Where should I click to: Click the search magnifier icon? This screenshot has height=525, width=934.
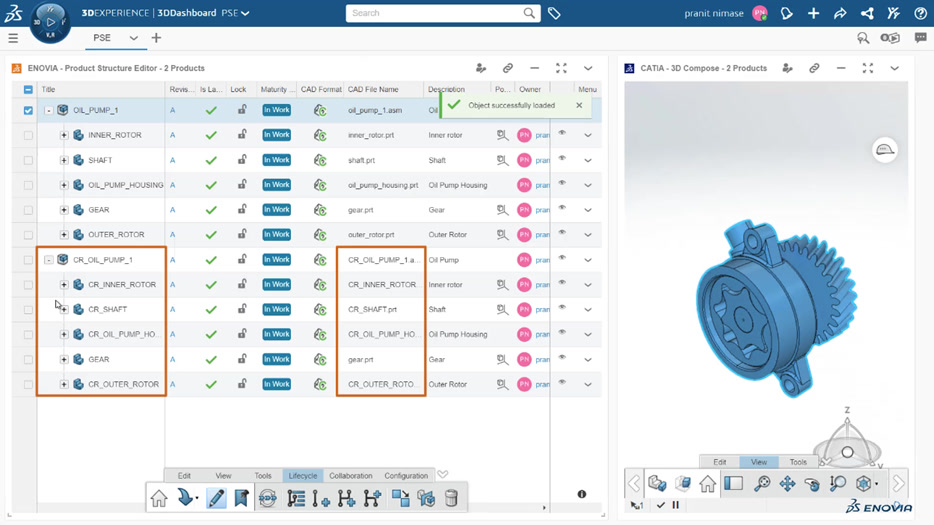[529, 13]
